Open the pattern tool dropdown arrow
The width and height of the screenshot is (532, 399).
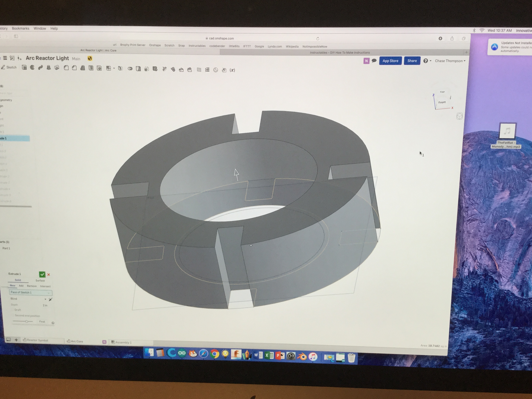[x=114, y=69]
